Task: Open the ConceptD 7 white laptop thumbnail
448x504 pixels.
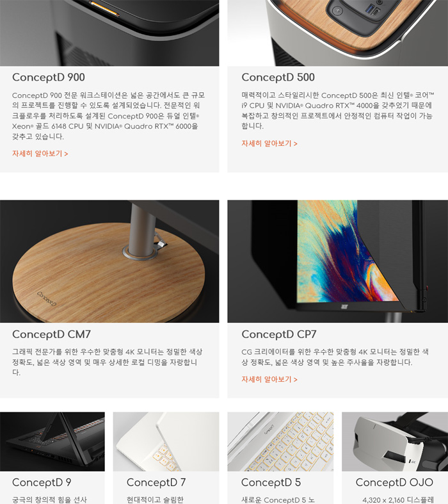Action: point(166,442)
